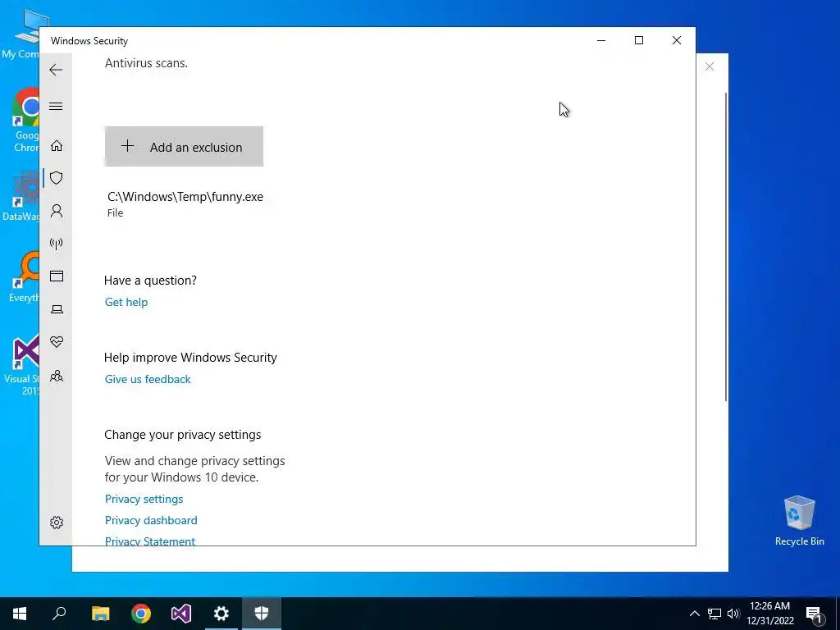Open Firewall & network protection icon

click(57, 244)
